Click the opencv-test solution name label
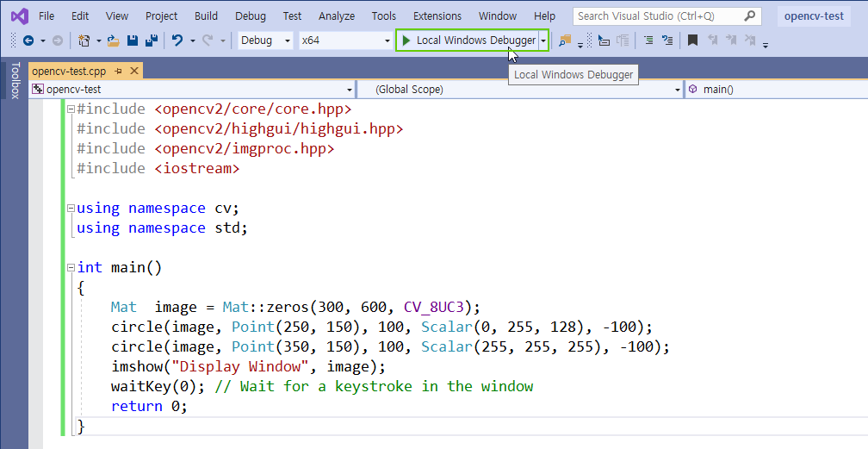868x449 pixels. point(814,16)
